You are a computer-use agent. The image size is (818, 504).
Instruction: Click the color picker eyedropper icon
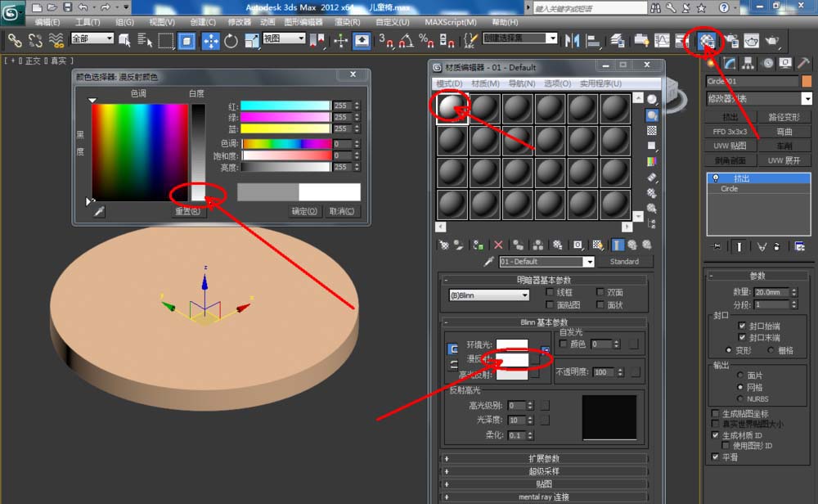coord(99,211)
